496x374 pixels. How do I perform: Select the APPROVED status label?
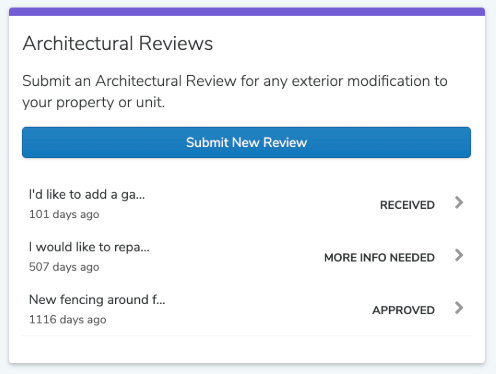(x=403, y=310)
